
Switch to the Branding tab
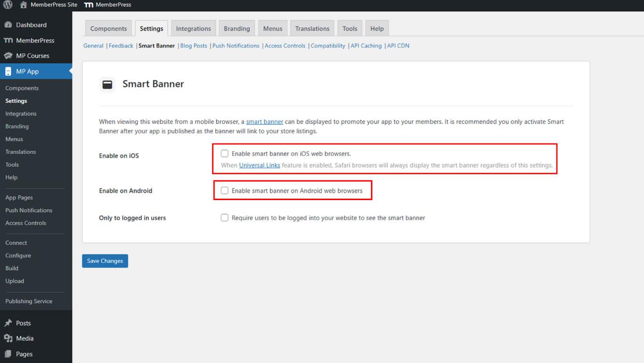coord(237,29)
